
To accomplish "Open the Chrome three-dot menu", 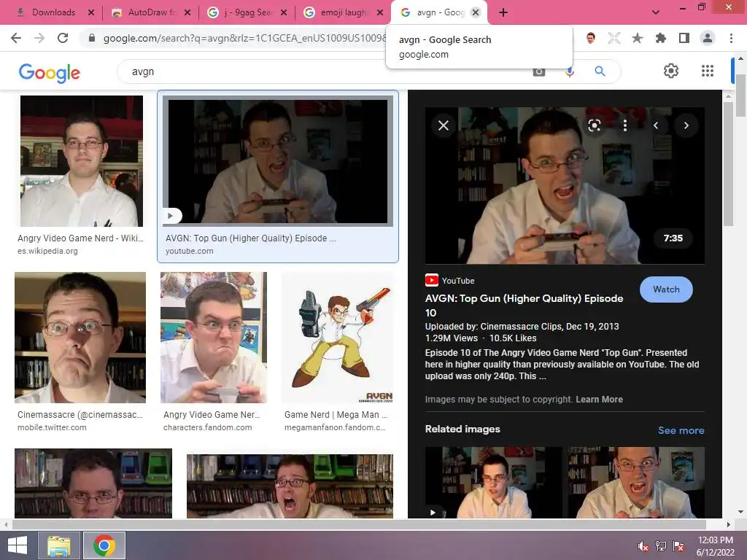I will 731,38.
